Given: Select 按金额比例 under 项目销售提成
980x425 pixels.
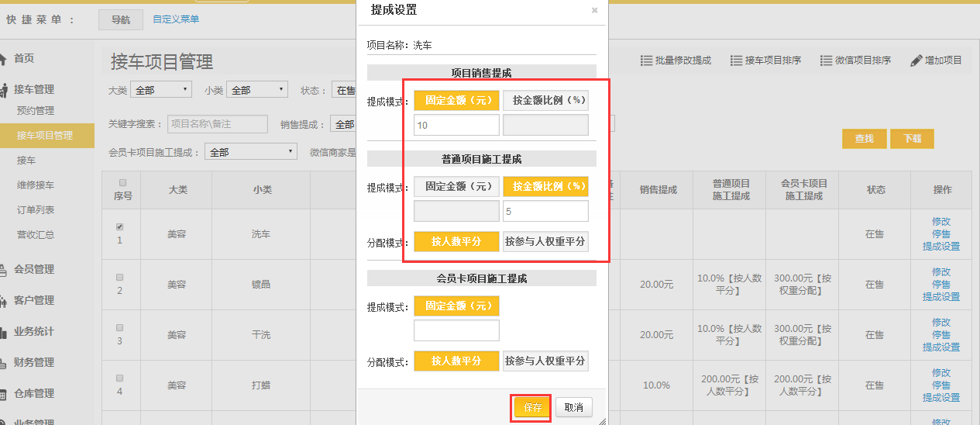Looking at the screenshot, I should click(545, 100).
